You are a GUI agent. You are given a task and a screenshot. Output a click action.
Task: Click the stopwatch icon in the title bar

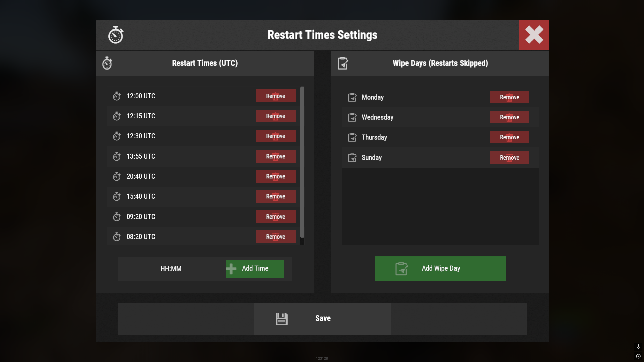point(116,35)
